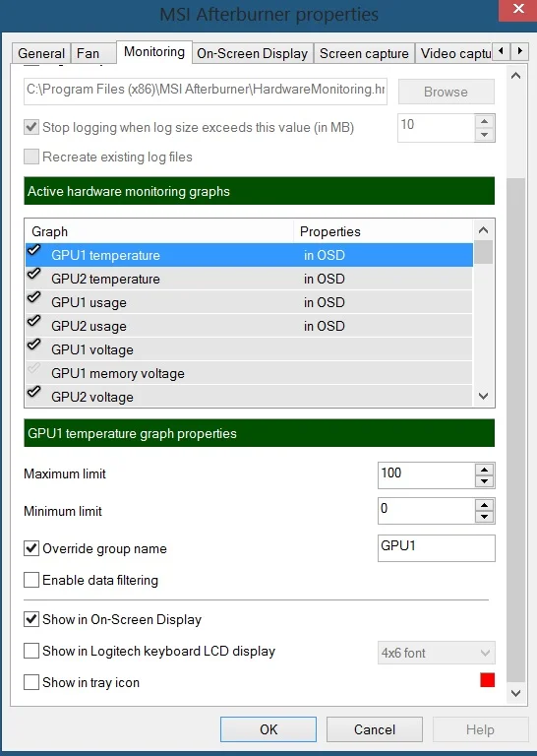Toggle the GPU2 usage graph checkmark
The height and width of the screenshot is (756, 537).
(33, 321)
